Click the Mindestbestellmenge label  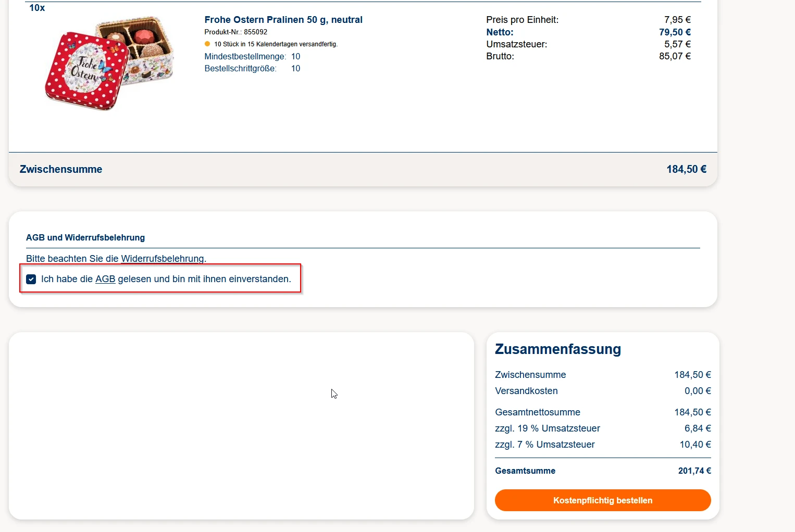(x=245, y=57)
